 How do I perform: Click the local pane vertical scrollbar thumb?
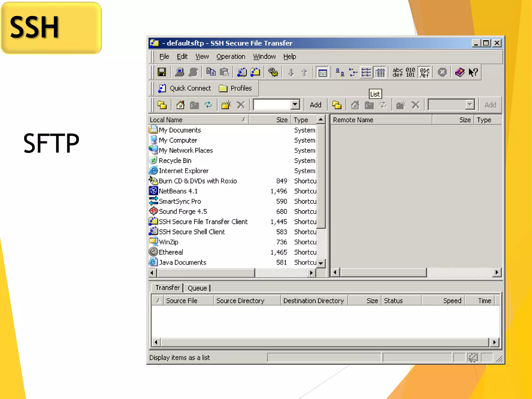321,176
